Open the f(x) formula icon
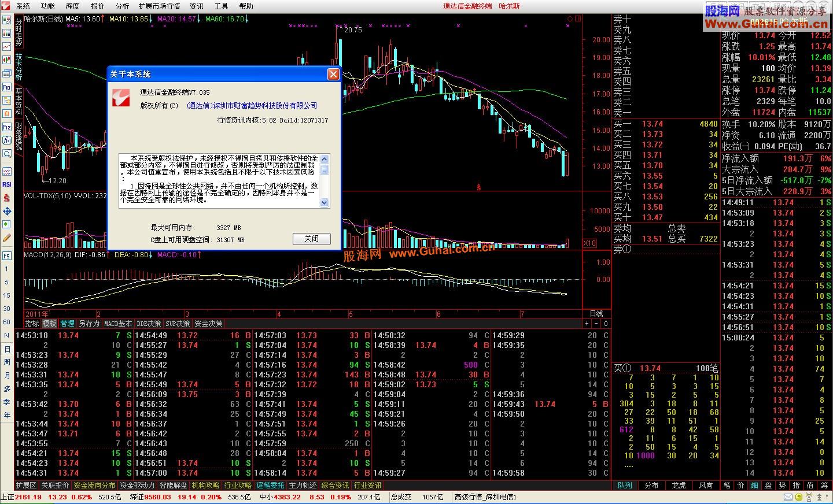 (x=7, y=140)
